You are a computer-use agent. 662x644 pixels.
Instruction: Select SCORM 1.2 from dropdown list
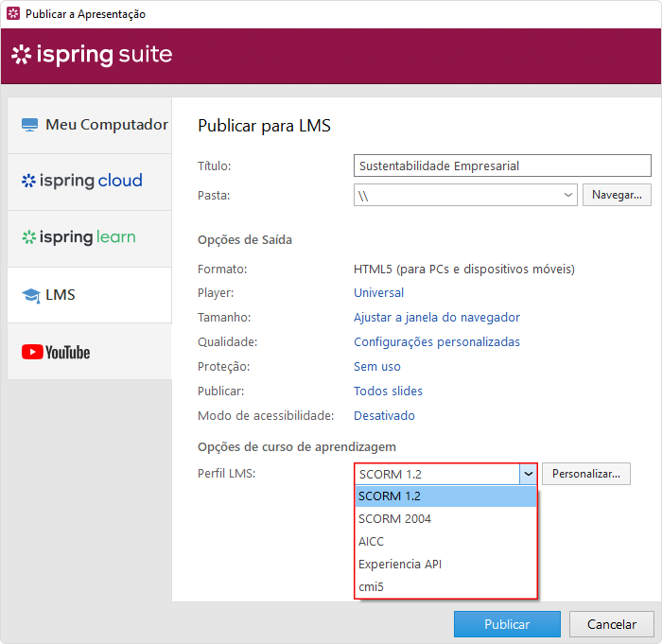click(x=445, y=496)
